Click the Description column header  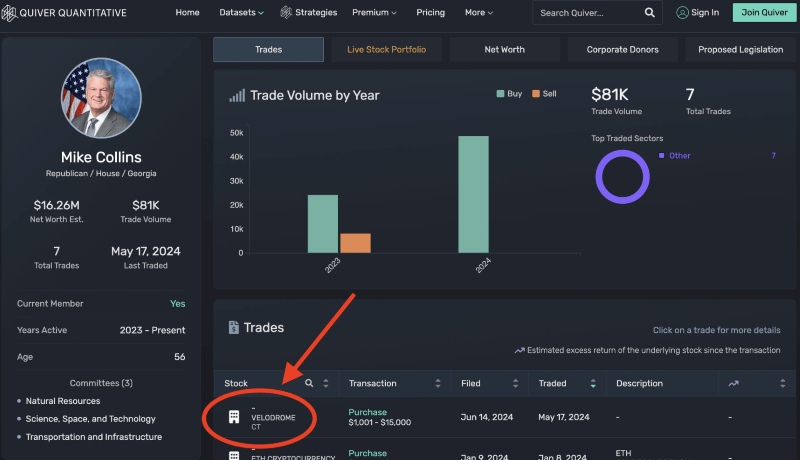tap(639, 383)
